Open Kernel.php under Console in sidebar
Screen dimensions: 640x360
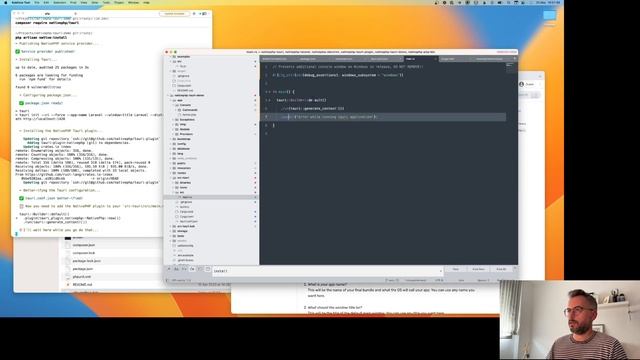pyautogui.click(x=189, y=115)
